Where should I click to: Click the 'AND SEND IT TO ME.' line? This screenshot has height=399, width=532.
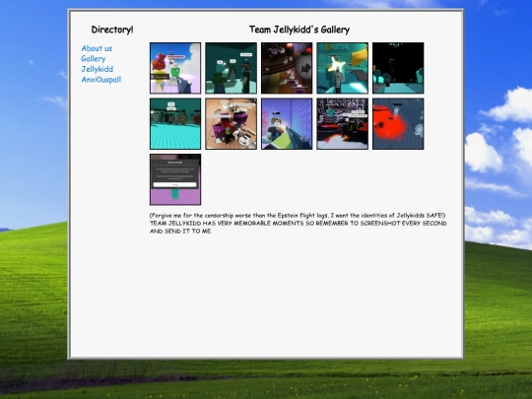[181, 232]
